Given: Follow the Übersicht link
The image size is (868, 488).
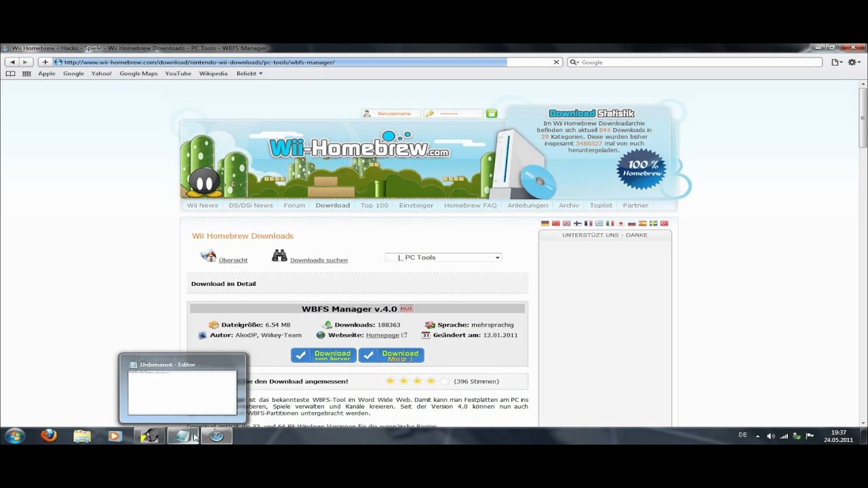Looking at the screenshot, I should click(x=233, y=260).
